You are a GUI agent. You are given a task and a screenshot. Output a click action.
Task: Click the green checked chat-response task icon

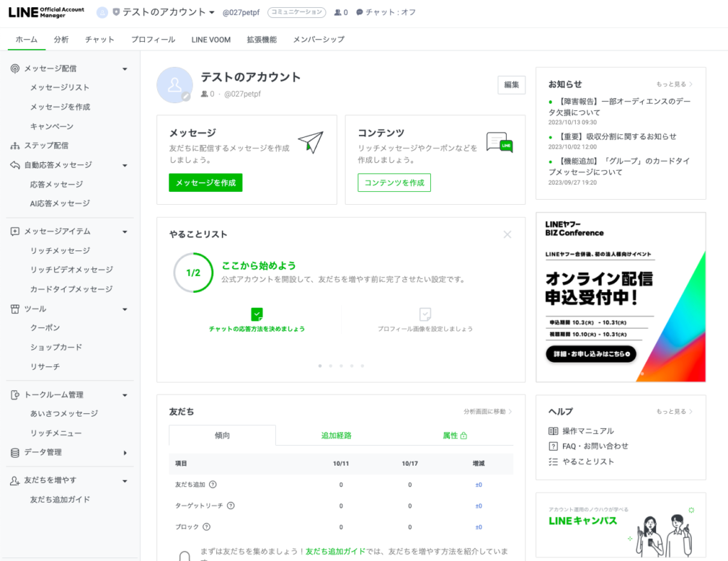(257, 314)
